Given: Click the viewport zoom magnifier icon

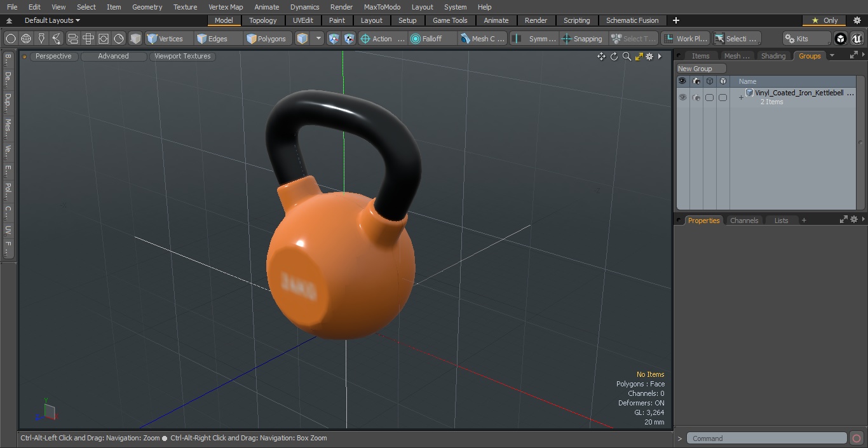Looking at the screenshot, I should coord(627,57).
